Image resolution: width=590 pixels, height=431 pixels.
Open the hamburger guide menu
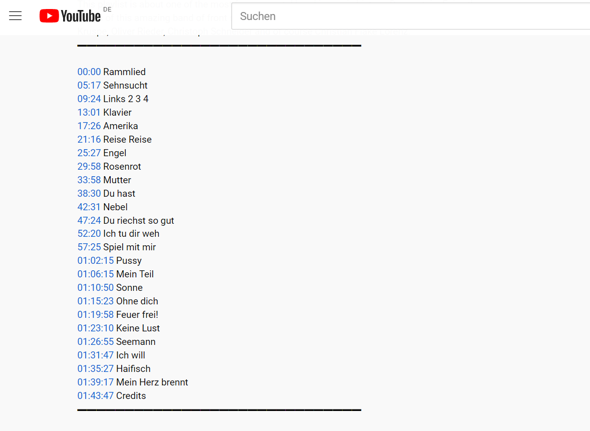point(15,16)
